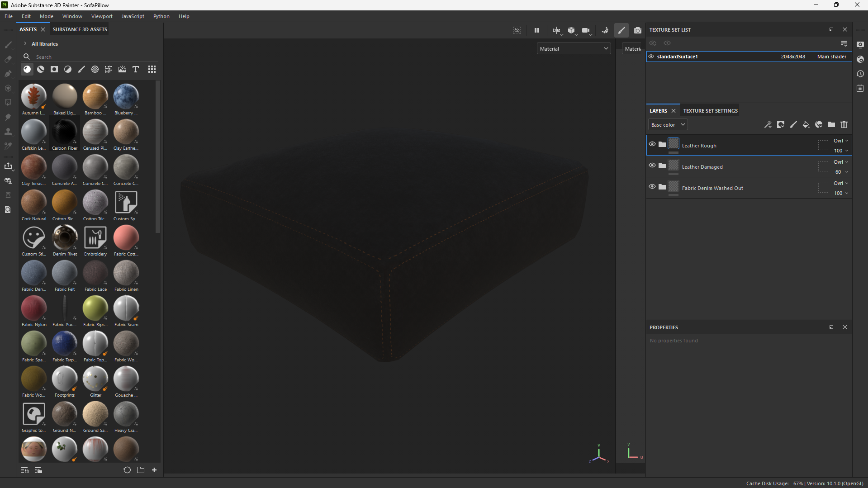
Task: Toggle visibility of Leather Damaged layer
Action: (652, 165)
